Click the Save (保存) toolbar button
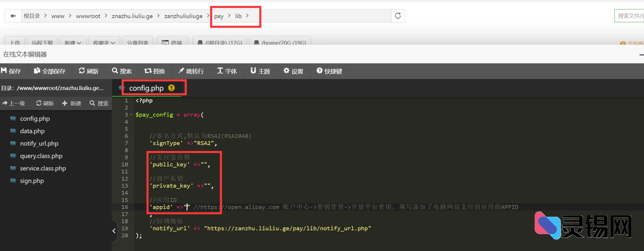The height and width of the screenshot is (251, 644). coord(11,71)
